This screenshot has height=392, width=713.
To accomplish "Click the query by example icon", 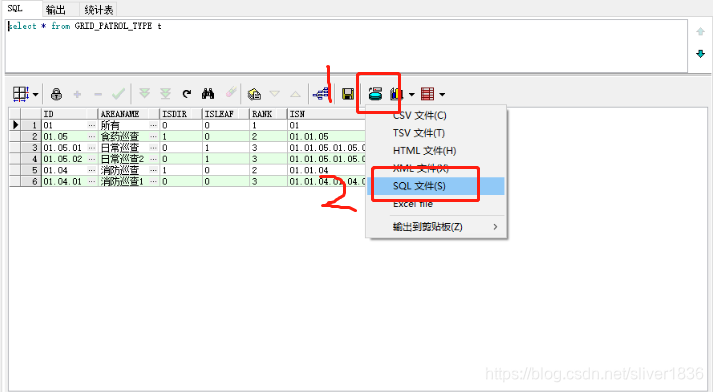I will point(254,94).
